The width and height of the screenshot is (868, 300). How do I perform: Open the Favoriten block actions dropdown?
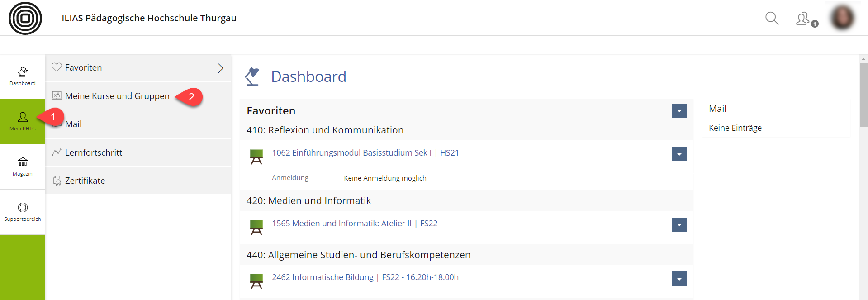[x=679, y=111]
